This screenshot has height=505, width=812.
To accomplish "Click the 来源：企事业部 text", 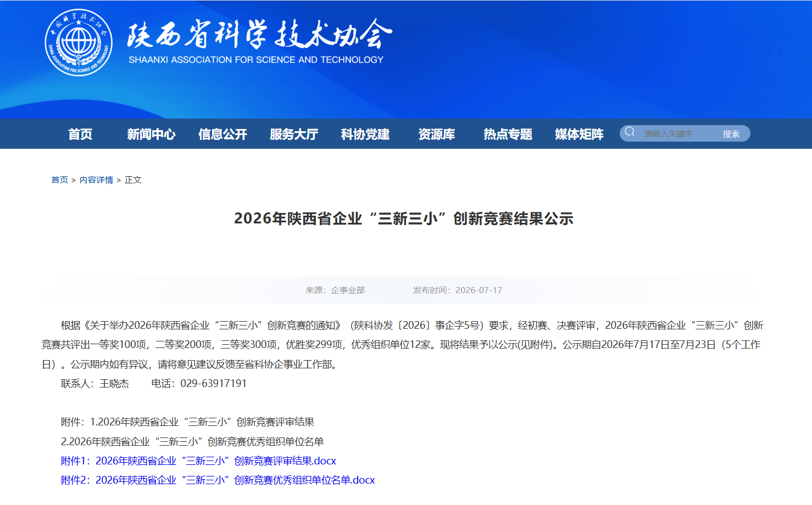I will tap(335, 290).
